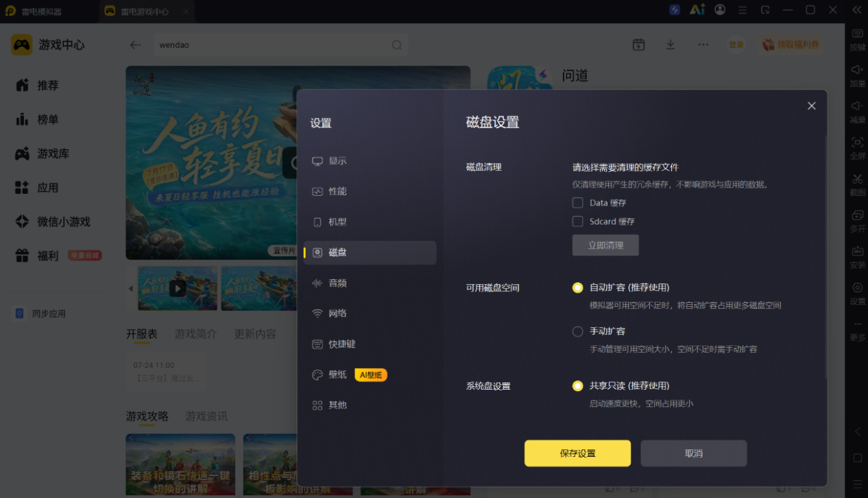Click 同步应用 in game center sidebar
The width and height of the screenshot is (868, 498).
[x=41, y=314]
